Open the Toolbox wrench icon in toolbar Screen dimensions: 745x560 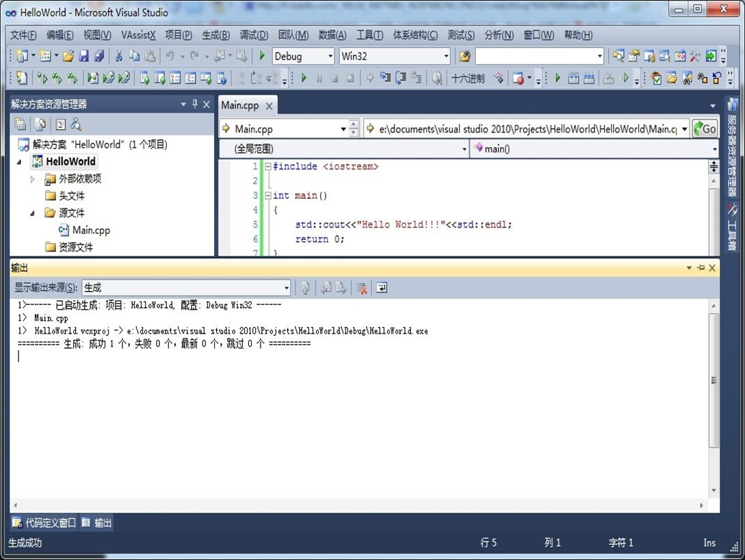695,56
